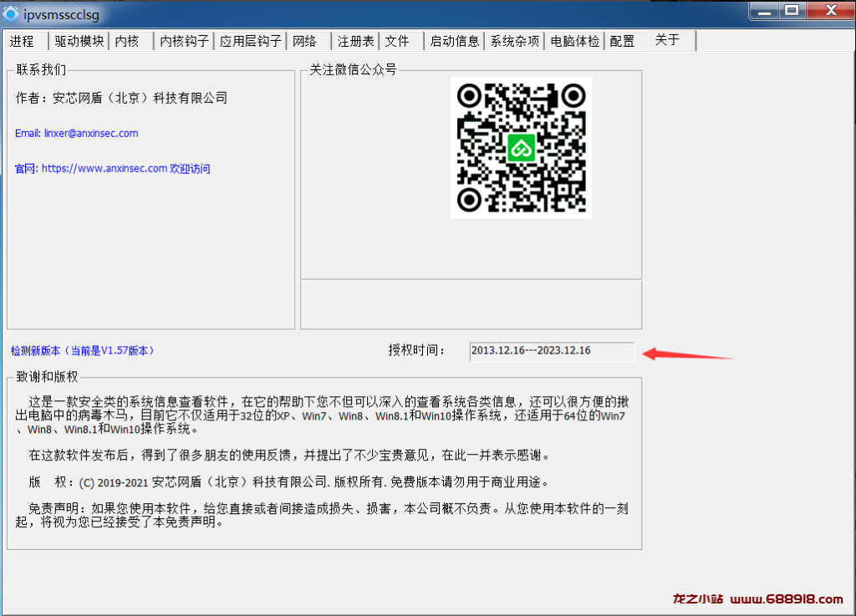Image resolution: width=856 pixels, height=616 pixels.
Task: Maximize the ipvsmsscclsg window
Action: 792,11
